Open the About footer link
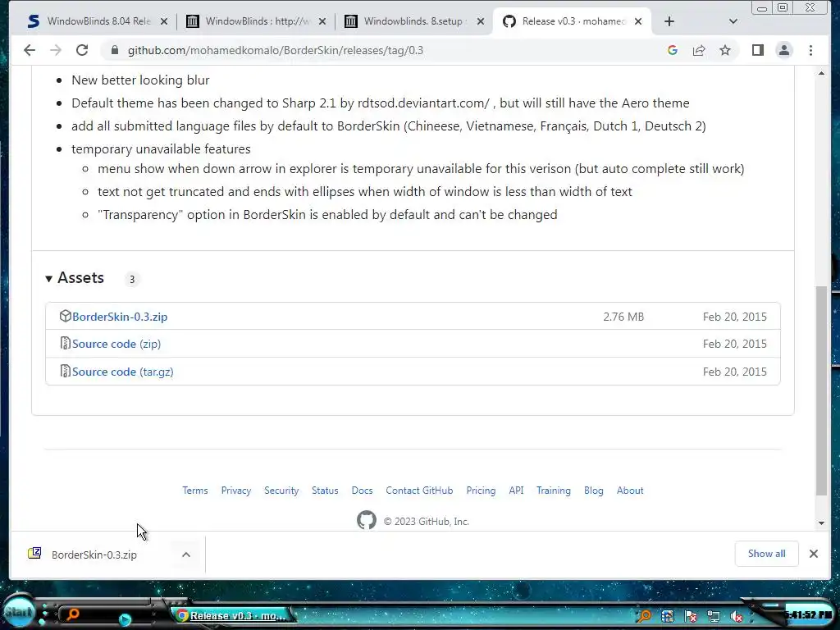The height and width of the screenshot is (630, 840). pos(630,491)
